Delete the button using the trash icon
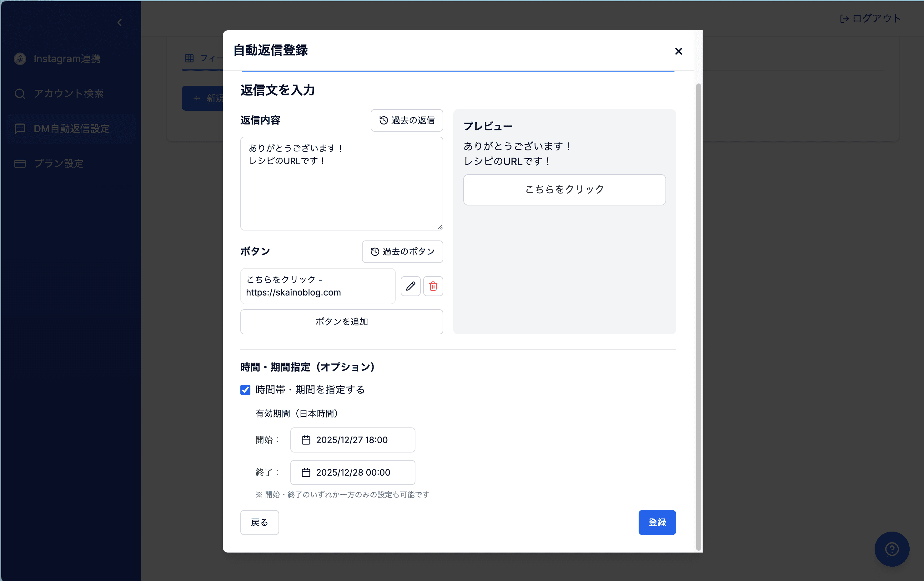The image size is (924, 581). click(x=433, y=286)
